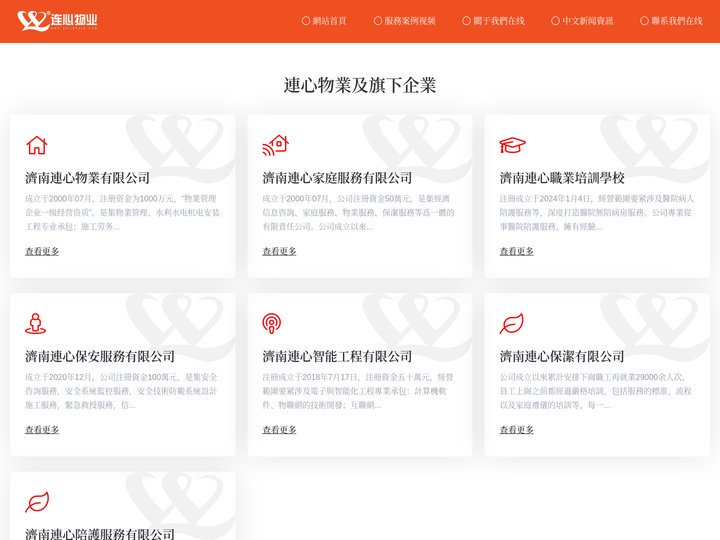Click 查看更多 under 濟南連心物業有限公司
The width and height of the screenshot is (720, 540).
point(42,251)
